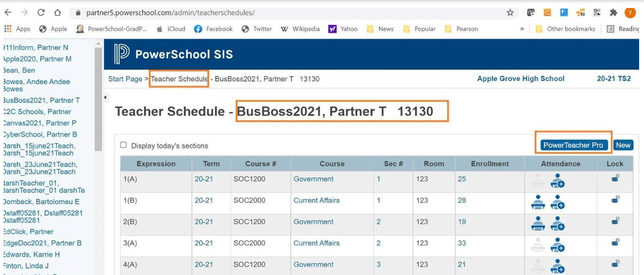Click the QR code extension icon
Image resolution: width=644 pixels, height=275 pixels.
click(x=597, y=12)
